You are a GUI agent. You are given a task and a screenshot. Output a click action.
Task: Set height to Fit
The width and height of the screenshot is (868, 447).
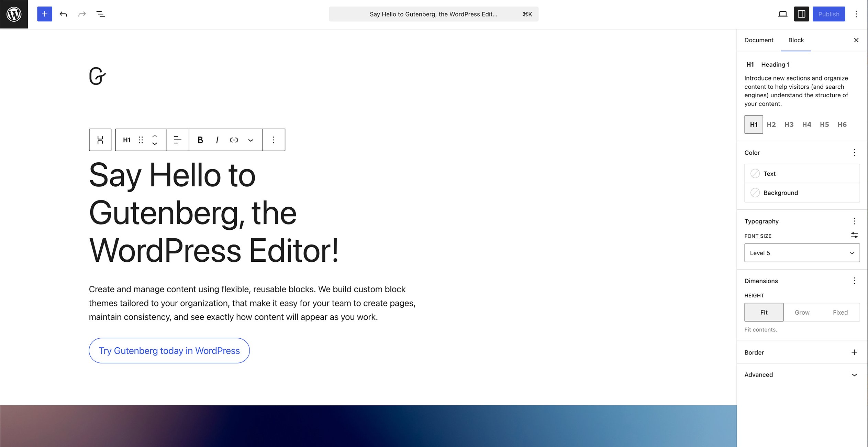tap(764, 313)
